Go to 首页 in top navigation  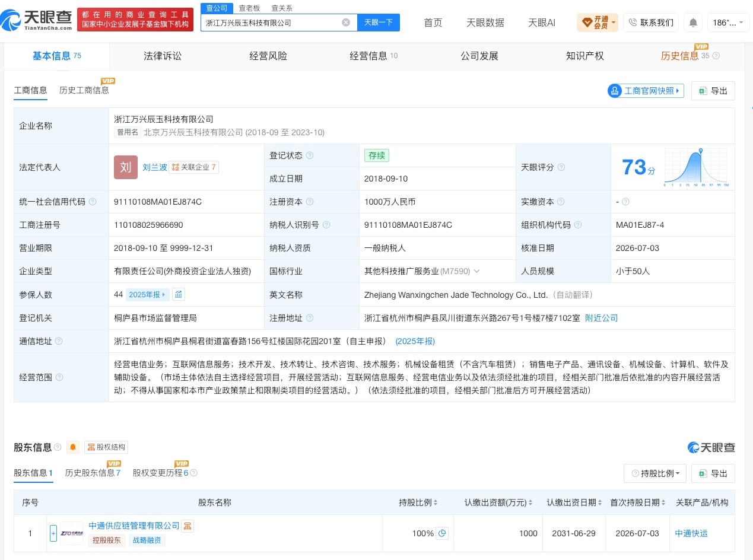[433, 23]
